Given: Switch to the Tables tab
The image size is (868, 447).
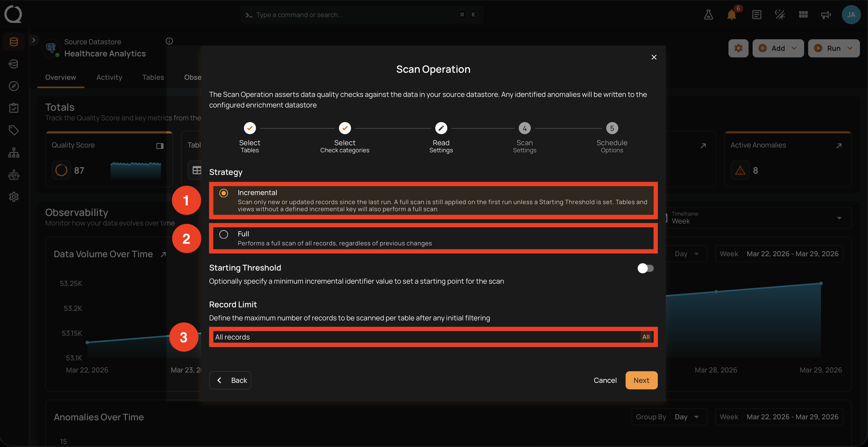Looking at the screenshot, I should pos(153,77).
